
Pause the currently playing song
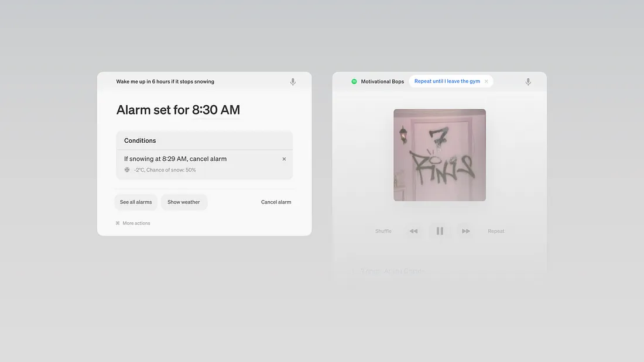(x=440, y=231)
